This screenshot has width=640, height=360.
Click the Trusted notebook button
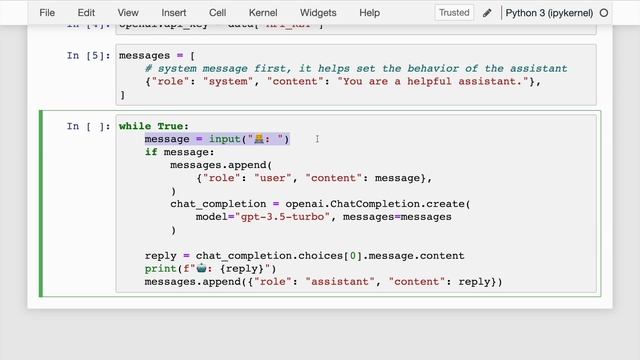454,13
